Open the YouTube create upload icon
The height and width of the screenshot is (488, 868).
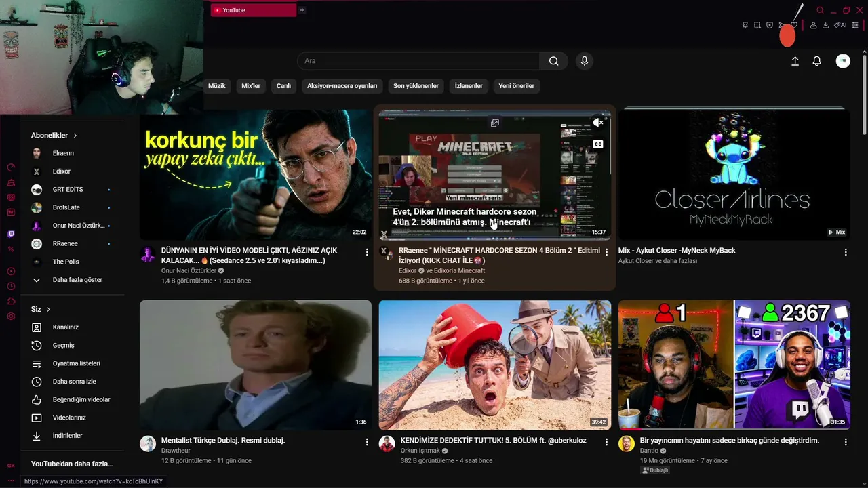coord(795,61)
